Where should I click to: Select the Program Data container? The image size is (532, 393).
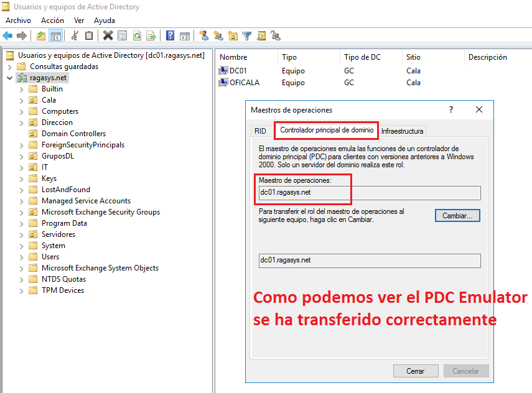[x=64, y=223]
